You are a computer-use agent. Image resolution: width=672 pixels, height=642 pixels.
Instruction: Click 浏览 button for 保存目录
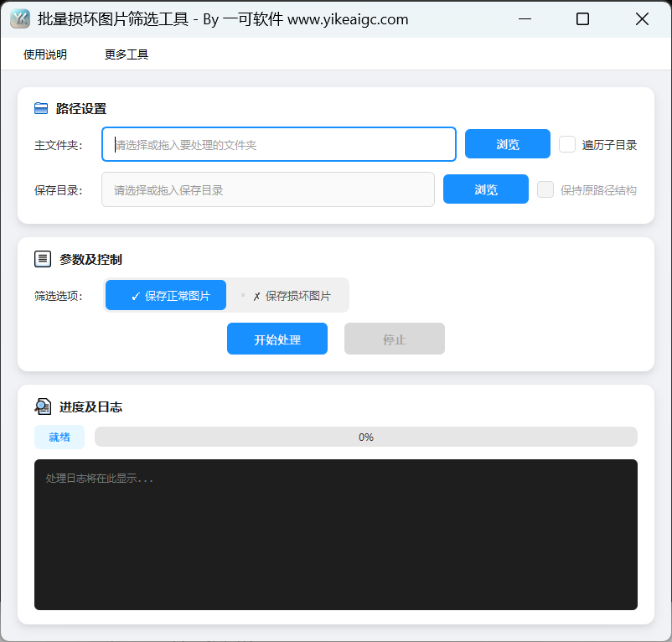[x=486, y=189]
